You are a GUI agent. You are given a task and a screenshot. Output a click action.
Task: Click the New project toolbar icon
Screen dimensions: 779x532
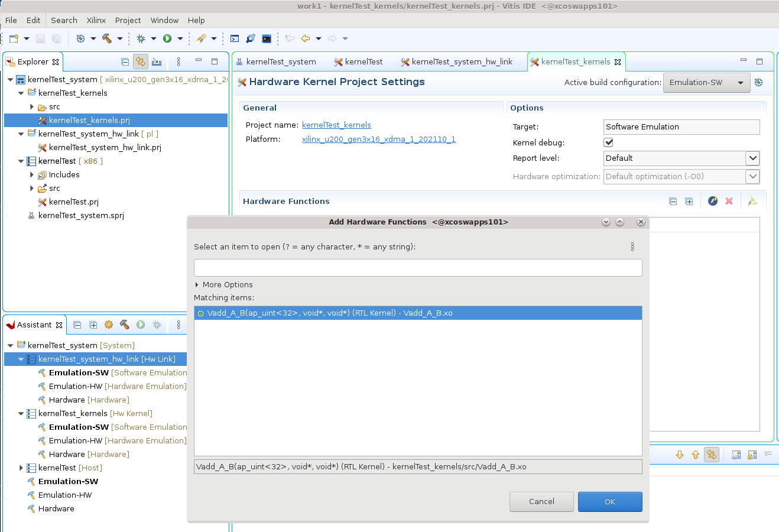[14, 38]
